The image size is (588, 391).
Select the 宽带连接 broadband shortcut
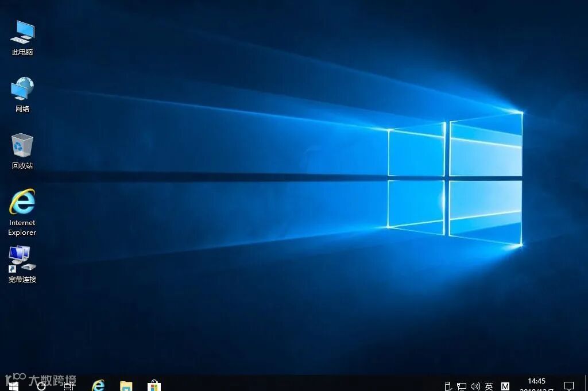(x=22, y=264)
